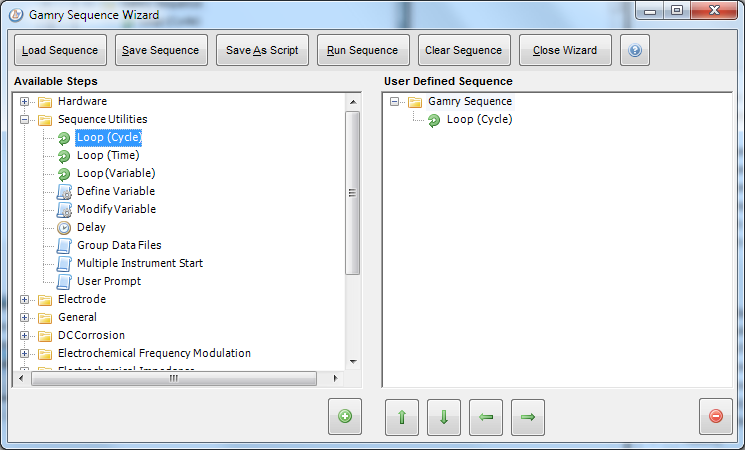The image size is (745, 450).
Task: Click the Clear Sequence button
Action: pos(464,50)
